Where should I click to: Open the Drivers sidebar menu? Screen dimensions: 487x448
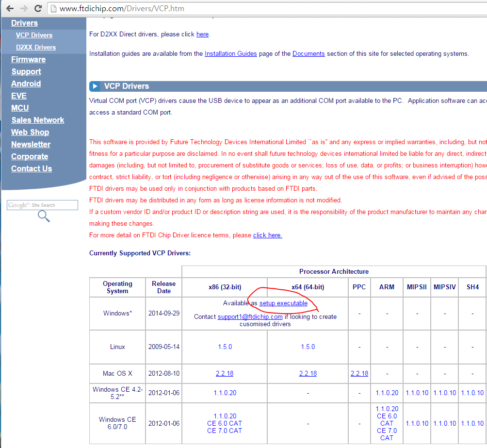pos(25,23)
